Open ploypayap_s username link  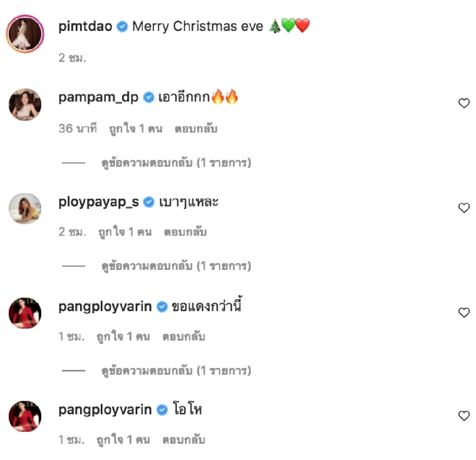[x=98, y=202]
